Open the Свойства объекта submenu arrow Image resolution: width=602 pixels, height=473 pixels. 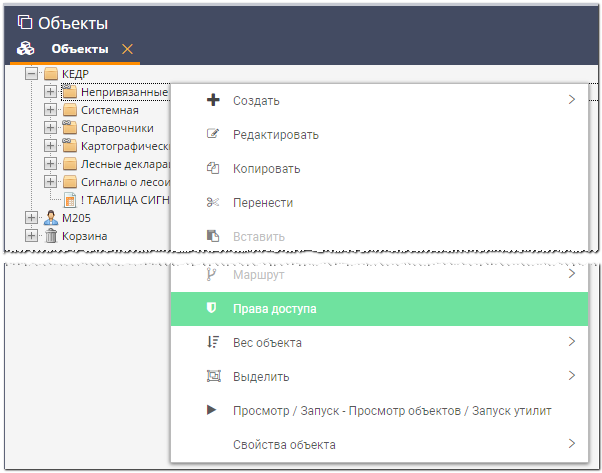point(571,444)
